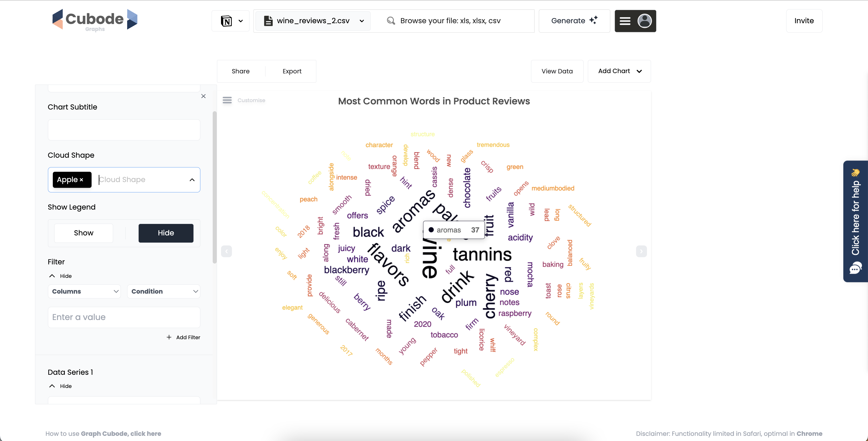Go to previous chart arrow
The image size is (868, 441).
click(x=226, y=251)
